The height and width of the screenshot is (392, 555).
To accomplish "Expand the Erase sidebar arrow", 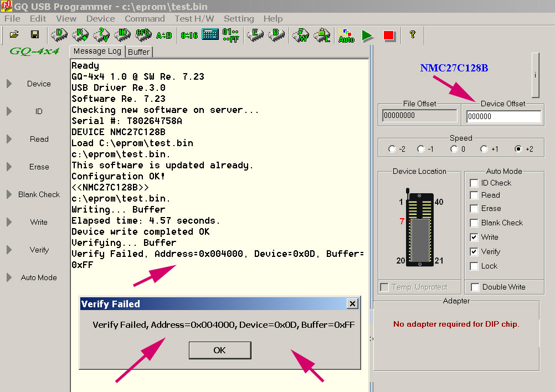I will pos(9,167).
